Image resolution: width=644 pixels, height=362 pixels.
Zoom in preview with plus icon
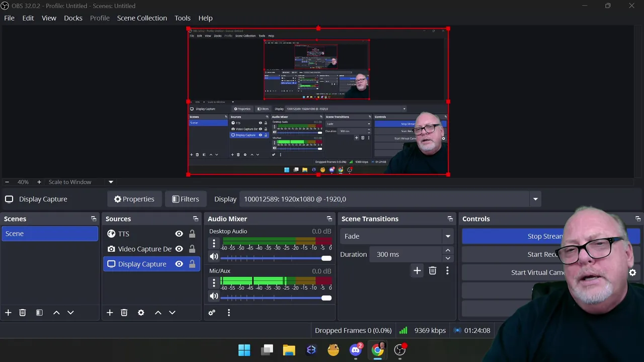point(39,182)
